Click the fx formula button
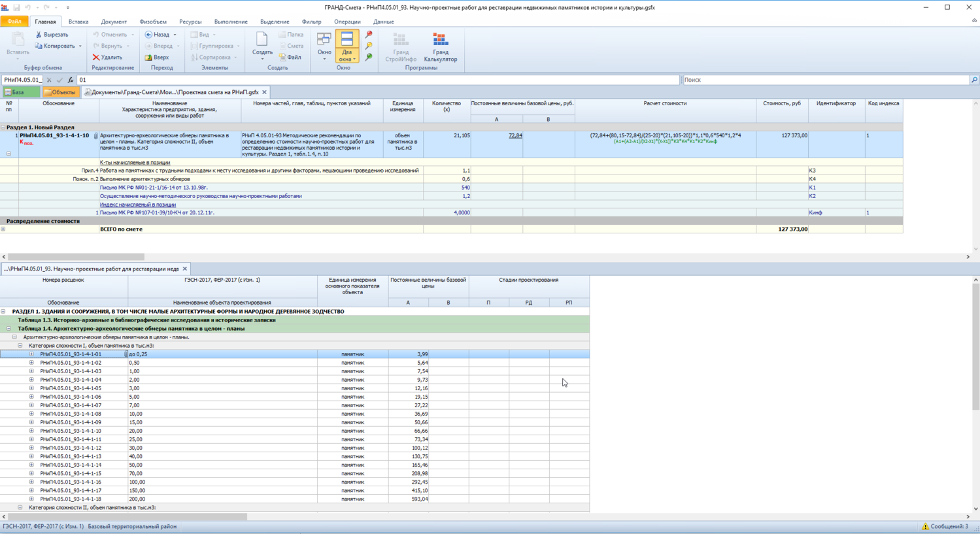 tap(71, 80)
